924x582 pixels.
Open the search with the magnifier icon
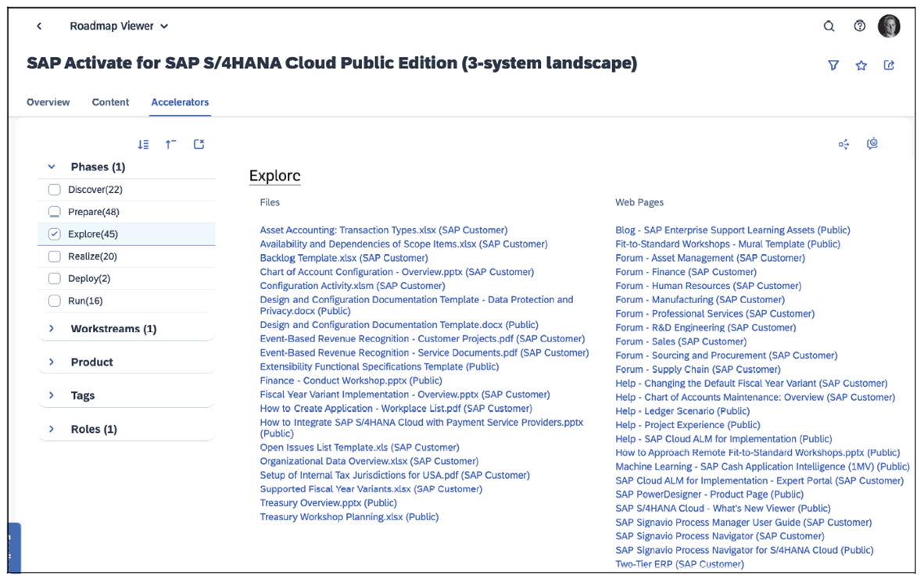(829, 26)
